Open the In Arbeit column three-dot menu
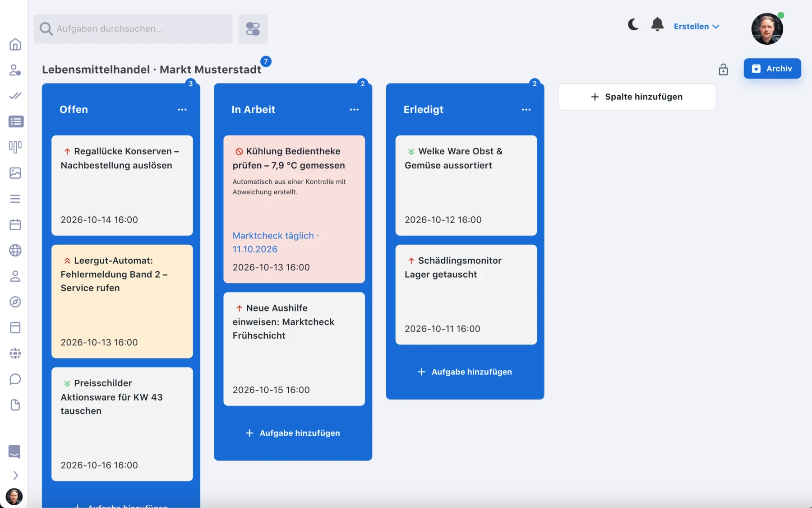This screenshot has height=508, width=812. pos(354,110)
